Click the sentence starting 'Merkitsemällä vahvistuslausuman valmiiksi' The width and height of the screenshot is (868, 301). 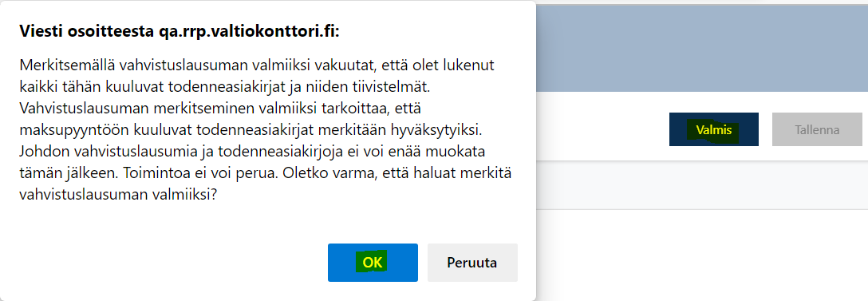click(x=257, y=75)
